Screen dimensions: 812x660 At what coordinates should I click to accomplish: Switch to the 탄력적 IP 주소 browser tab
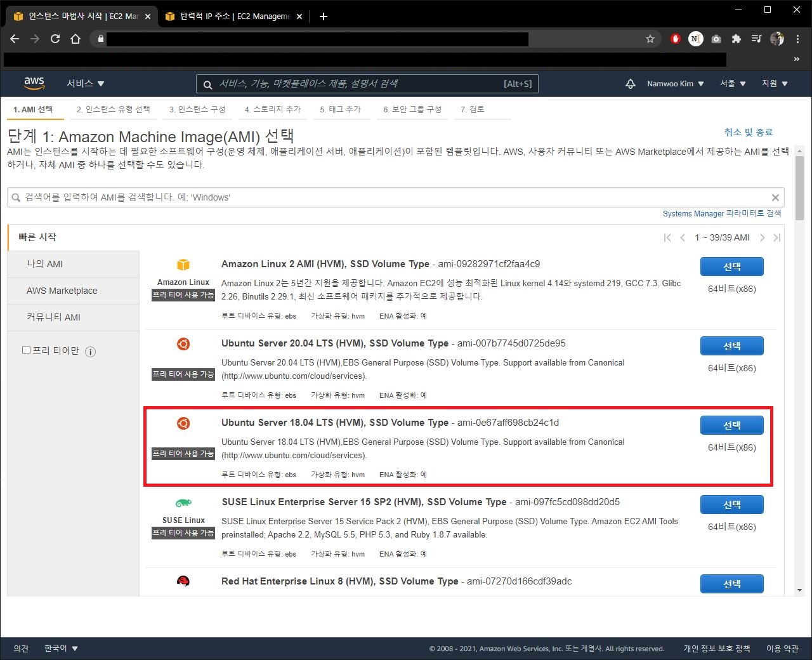point(235,16)
